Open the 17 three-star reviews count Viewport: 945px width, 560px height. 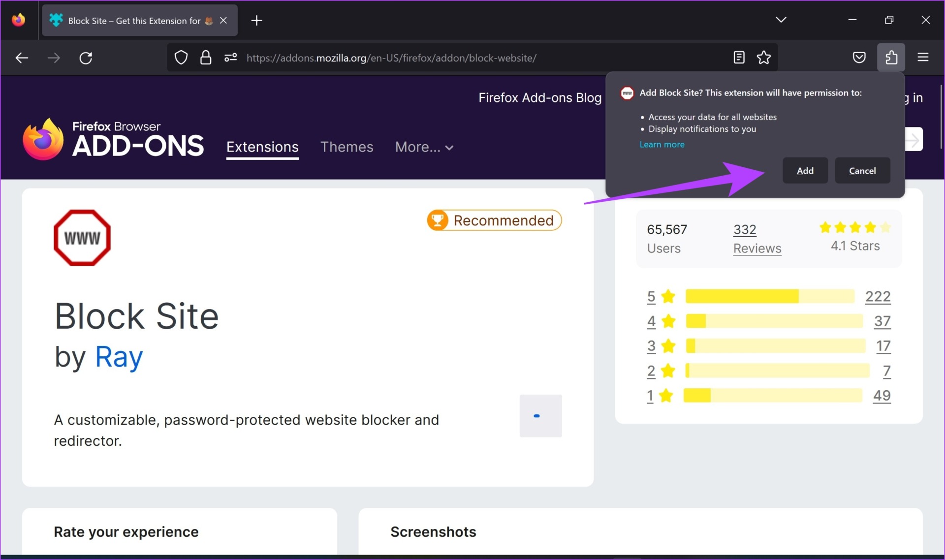(883, 346)
